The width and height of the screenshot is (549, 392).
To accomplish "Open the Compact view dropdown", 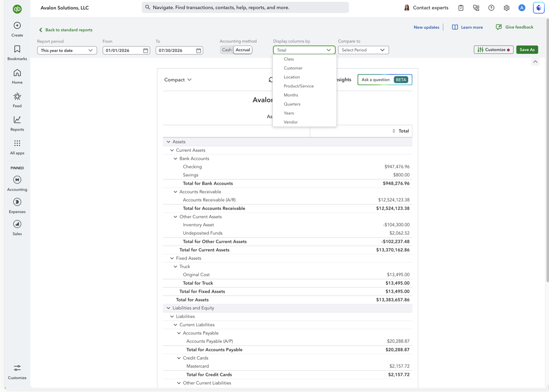I will (178, 80).
